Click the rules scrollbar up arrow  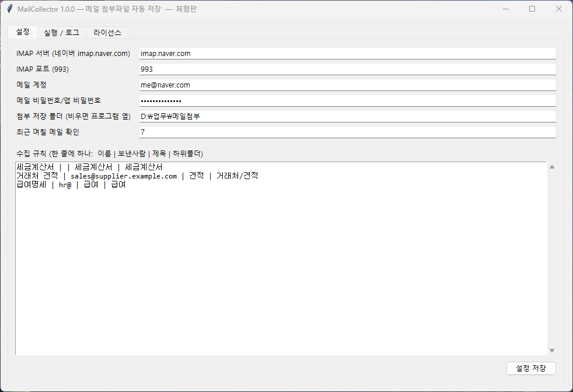(x=552, y=167)
